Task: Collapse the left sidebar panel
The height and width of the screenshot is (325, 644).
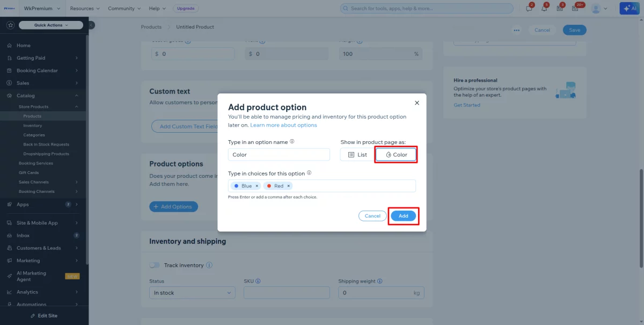Action: (91, 25)
